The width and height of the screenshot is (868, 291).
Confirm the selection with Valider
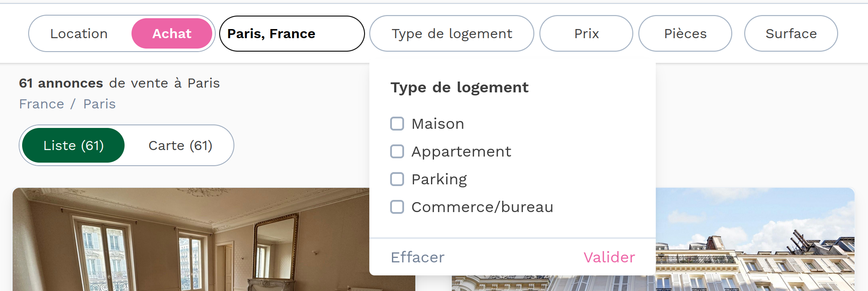click(x=609, y=257)
